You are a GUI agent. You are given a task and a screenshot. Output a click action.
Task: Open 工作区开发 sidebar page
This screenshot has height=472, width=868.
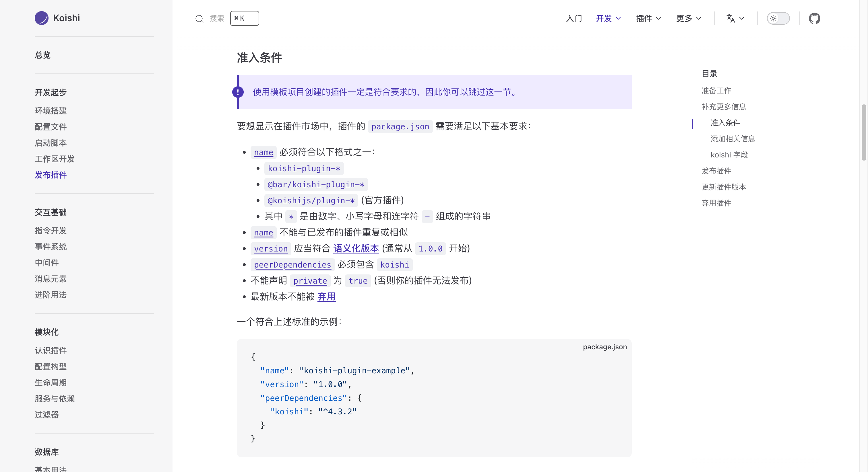coord(55,159)
